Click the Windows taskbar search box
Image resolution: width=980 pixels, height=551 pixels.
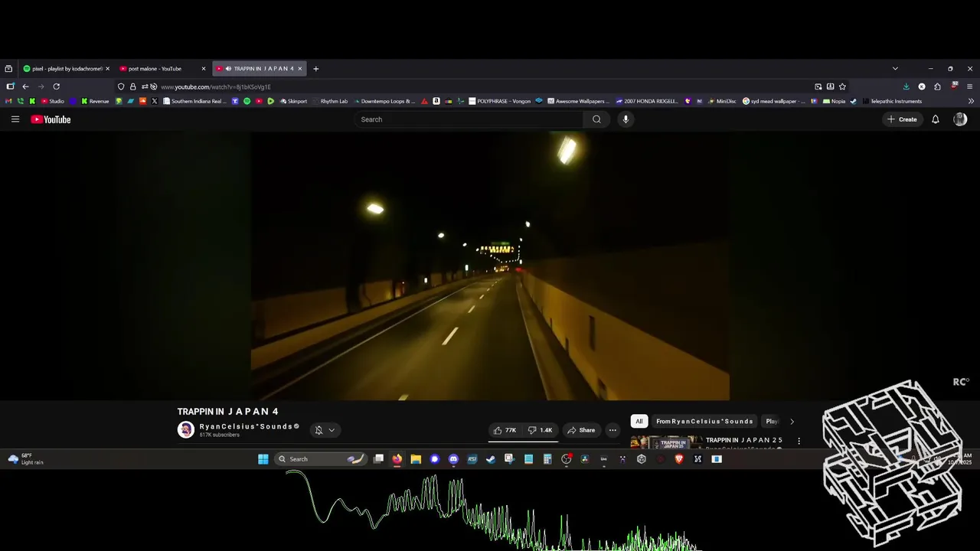[320, 459]
